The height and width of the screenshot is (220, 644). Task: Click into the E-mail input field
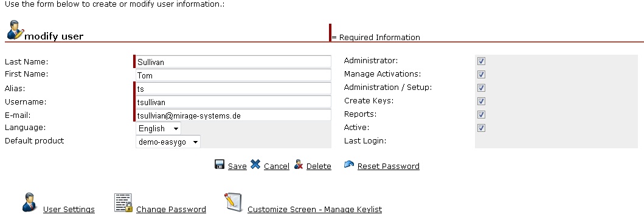(234, 115)
